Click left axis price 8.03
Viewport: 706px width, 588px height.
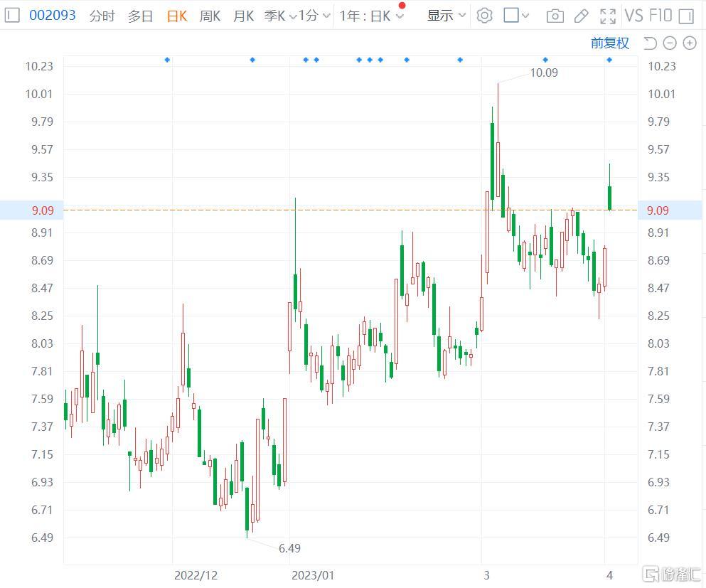click(42, 343)
